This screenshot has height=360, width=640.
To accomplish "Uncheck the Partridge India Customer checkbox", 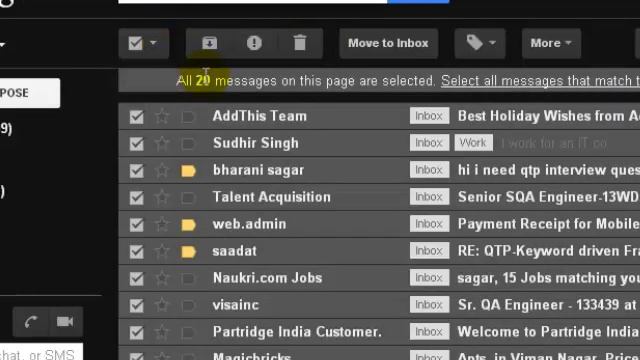I will point(137,332).
